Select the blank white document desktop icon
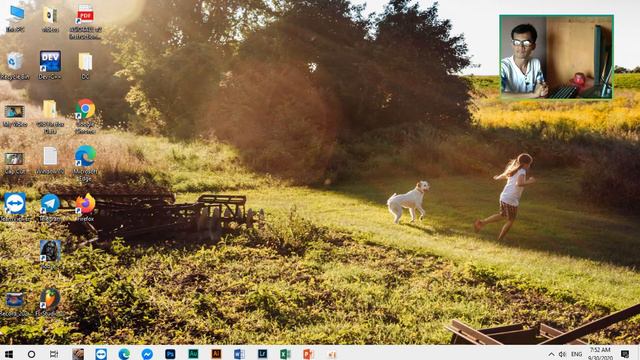Image resolution: width=640 pixels, height=360 pixels. tap(50, 156)
